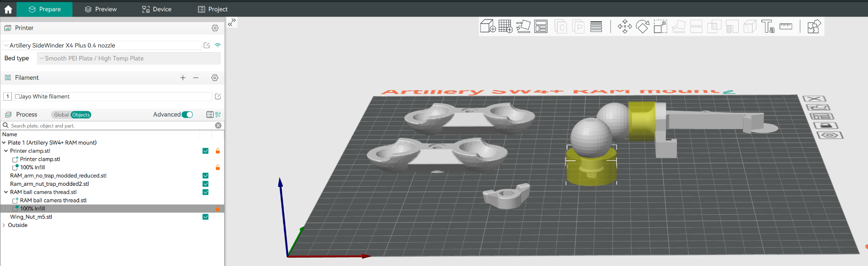This screenshot has height=266, width=868.
Task: Collapse the sidebar with double chevron
Action: pyautogui.click(x=232, y=22)
